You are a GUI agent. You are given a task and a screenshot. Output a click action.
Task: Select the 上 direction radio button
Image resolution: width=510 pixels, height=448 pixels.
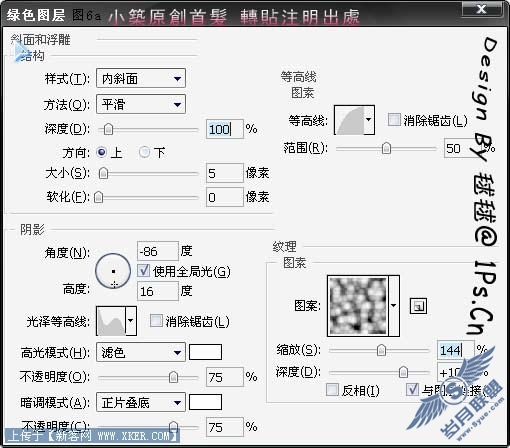click(x=101, y=153)
